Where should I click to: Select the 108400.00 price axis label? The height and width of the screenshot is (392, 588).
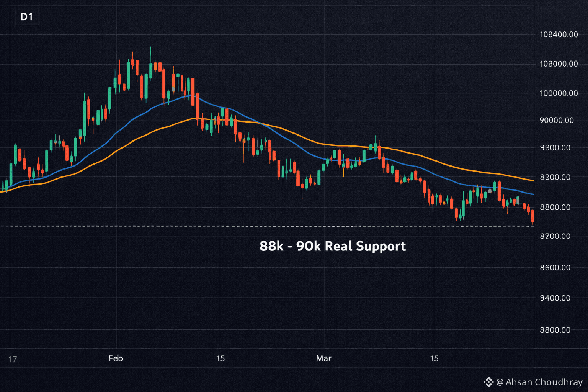click(559, 34)
